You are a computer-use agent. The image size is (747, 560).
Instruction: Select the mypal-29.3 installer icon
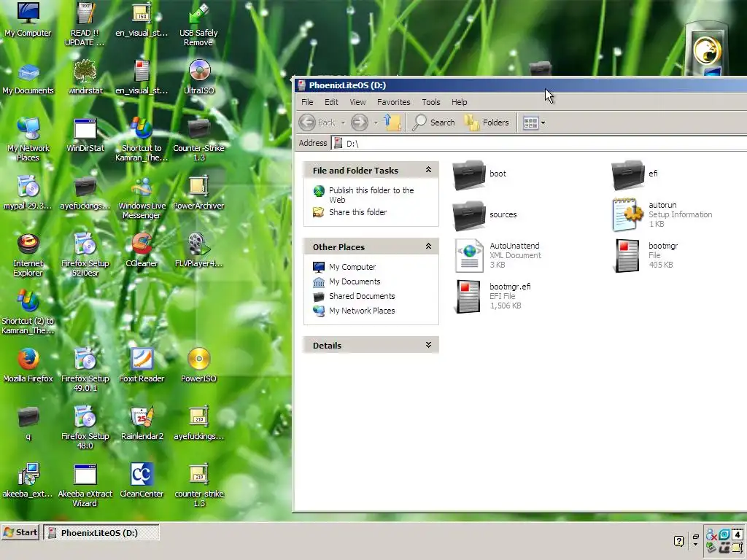(28, 192)
